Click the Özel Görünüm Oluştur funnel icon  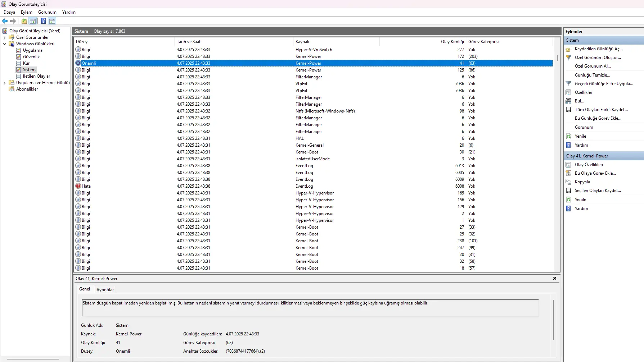[x=568, y=58]
